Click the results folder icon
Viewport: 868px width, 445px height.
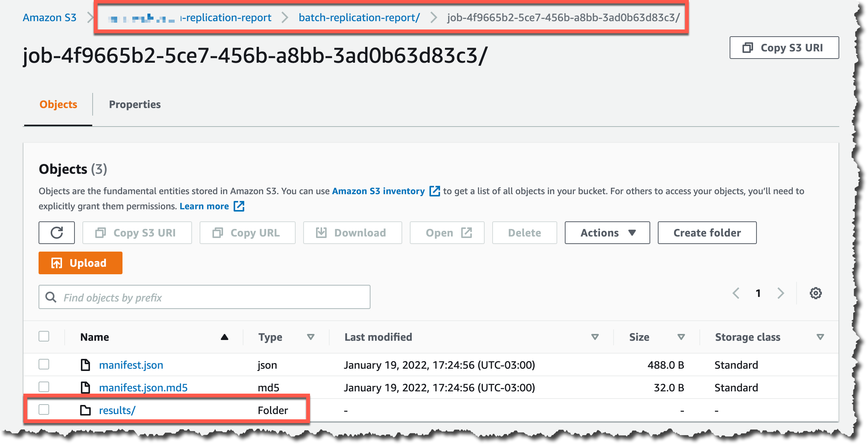(85, 410)
